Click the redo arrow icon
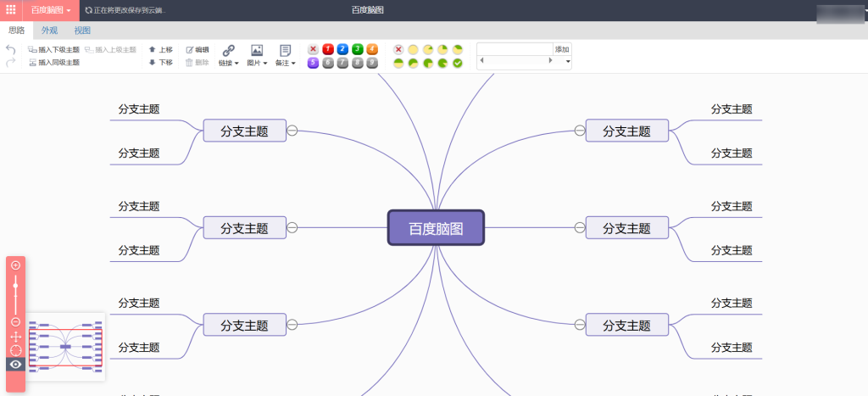 tap(10, 63)
